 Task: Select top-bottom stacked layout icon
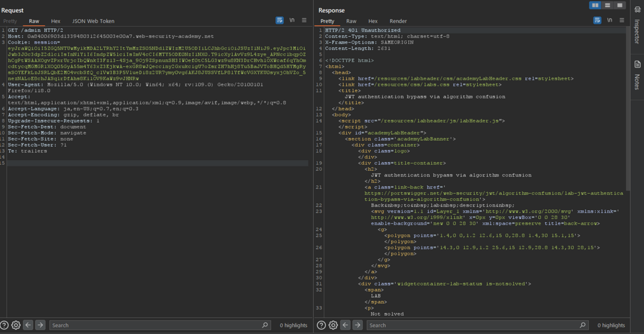click(x=608, y=5)
